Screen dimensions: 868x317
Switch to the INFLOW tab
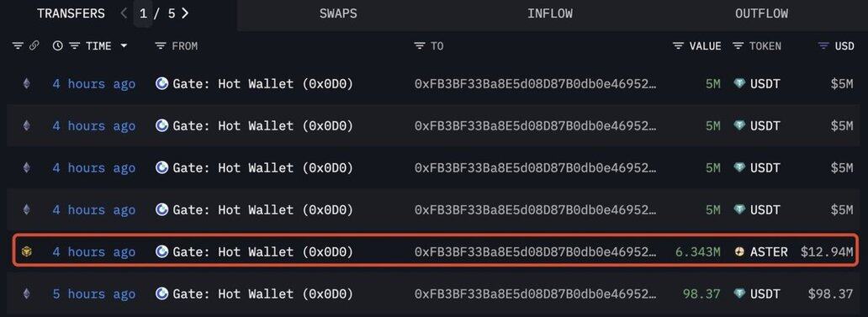tap(550, 13)
